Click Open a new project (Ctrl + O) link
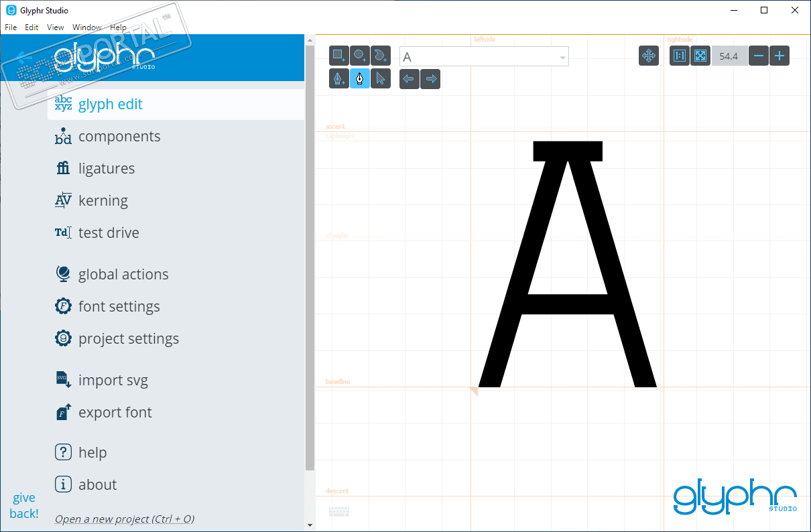This screenshot has height=532, width=811. 125,519
